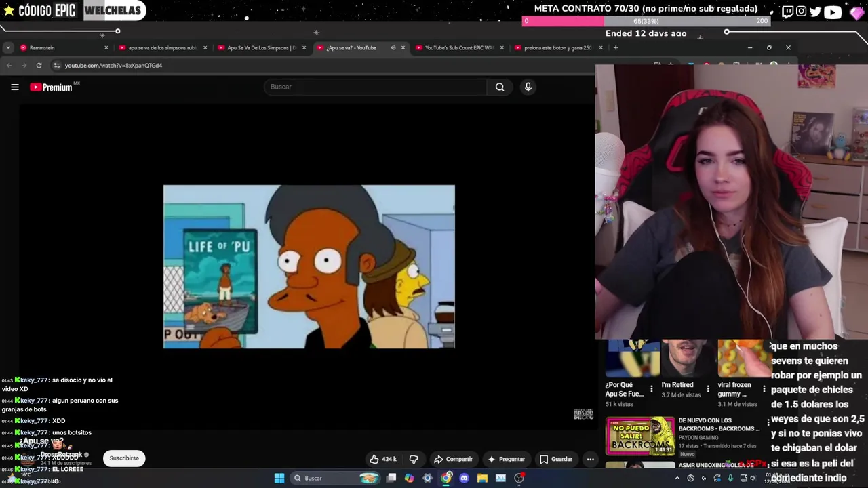
Task: Open OBS icon in the taskbar
Action: (519, 478)
